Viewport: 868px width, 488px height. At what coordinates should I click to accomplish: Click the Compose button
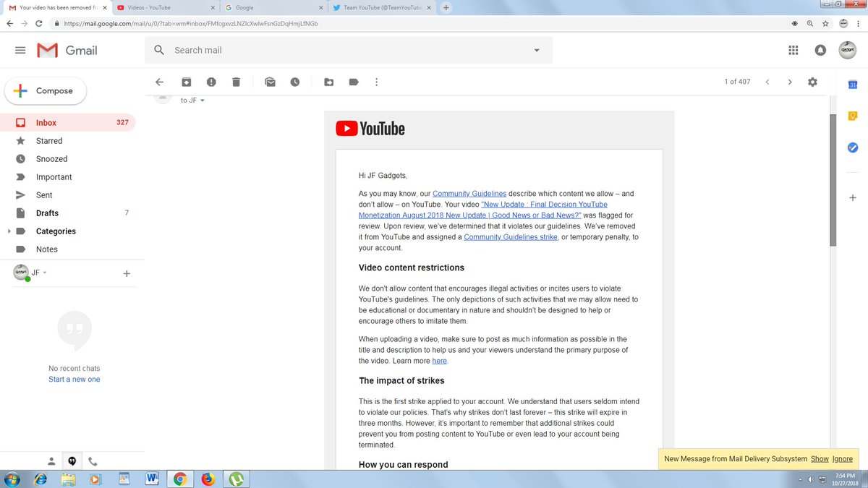coord(46,91)
